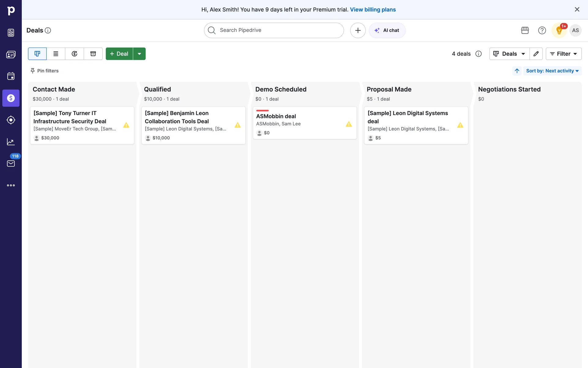Open Activities calendar in sidebar
The height and width of the screenshot is (368, 588).
click(x=11, y=76)
